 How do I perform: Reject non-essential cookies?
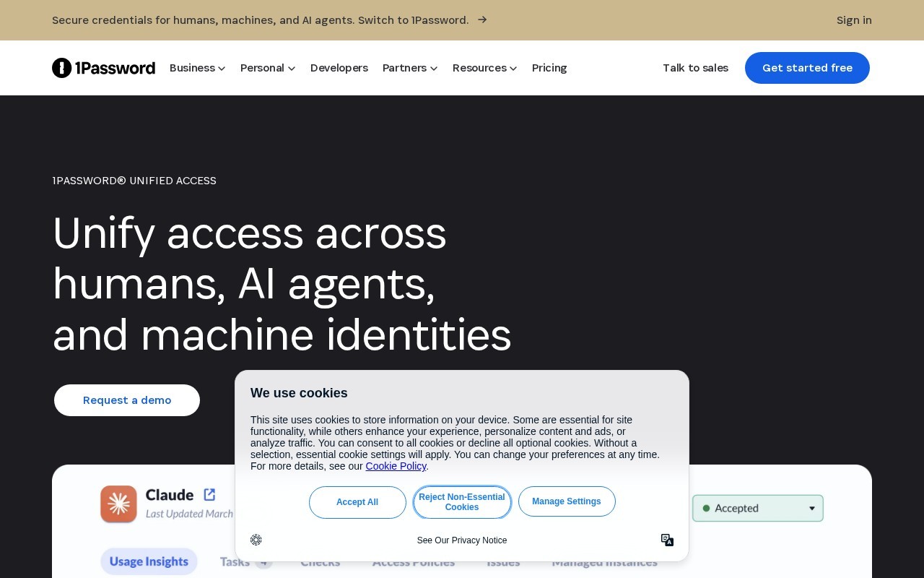(462, 502)
